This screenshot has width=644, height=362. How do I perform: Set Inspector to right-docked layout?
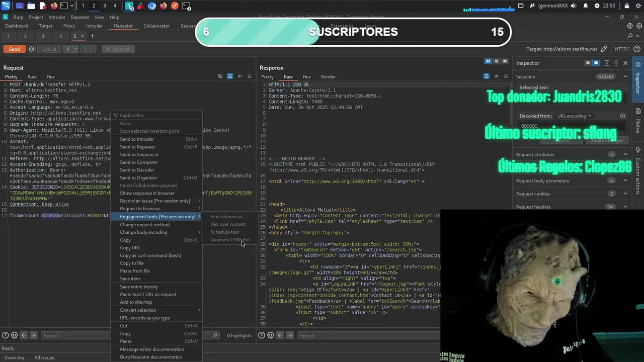pyautogui.click(x=596, y=63)
